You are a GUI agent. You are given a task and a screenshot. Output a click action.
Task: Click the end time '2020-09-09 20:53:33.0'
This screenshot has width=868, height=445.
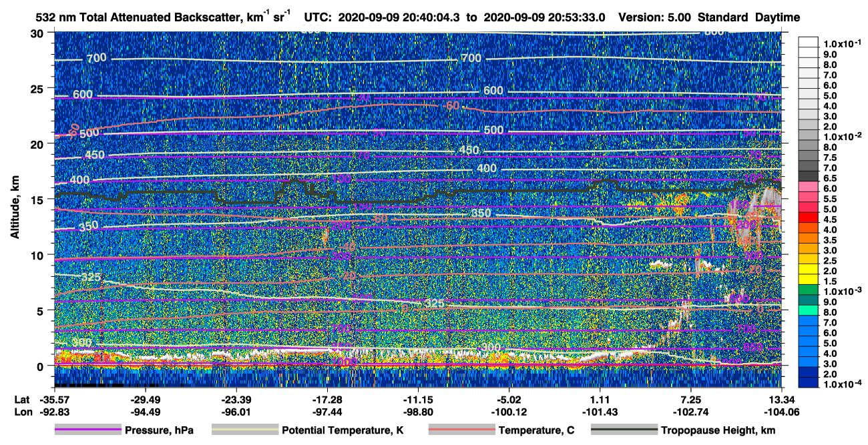coord(544,17)
